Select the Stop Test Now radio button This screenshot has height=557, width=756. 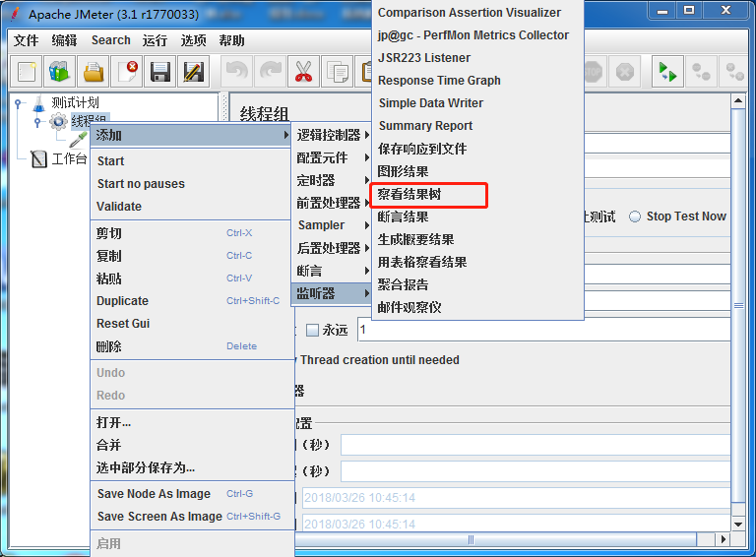tap(635, 217)
